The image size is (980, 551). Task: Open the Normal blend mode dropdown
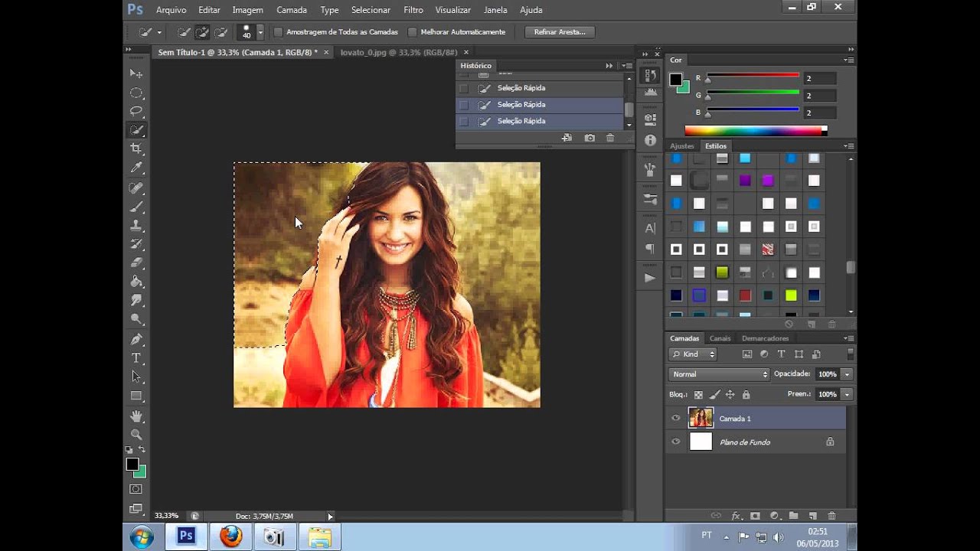pos(719,374)
